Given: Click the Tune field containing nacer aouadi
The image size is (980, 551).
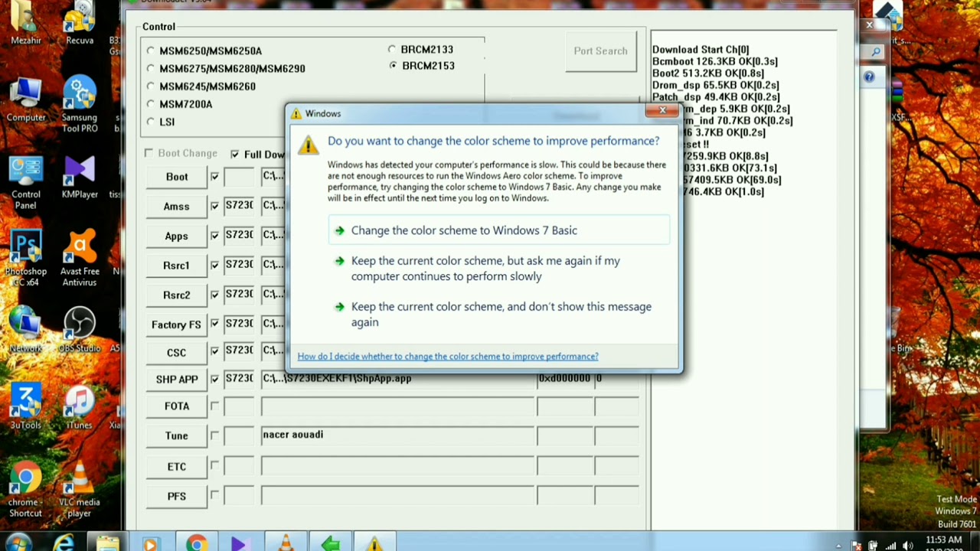Looking at the screenshot, I should (397, 435).
